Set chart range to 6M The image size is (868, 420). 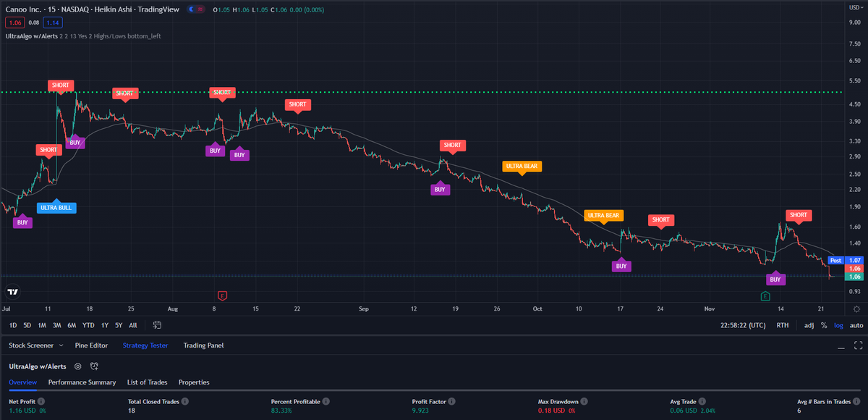[x=72, y=325]
